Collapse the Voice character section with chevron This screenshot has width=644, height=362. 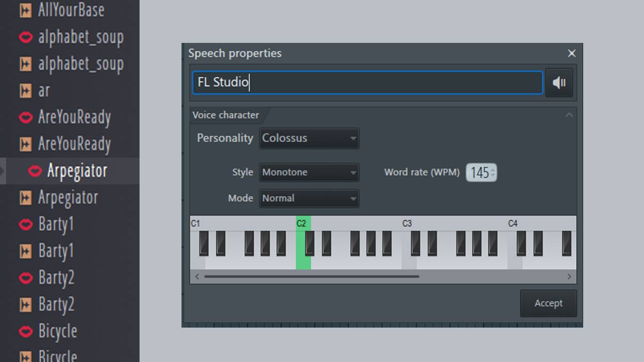(x=569, y=115)
